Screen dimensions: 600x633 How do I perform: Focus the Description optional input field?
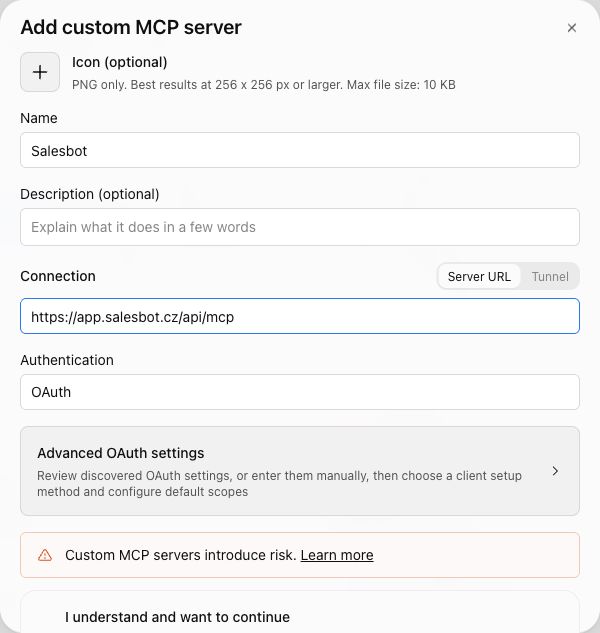pyautogui.click(x=300, y=227)
